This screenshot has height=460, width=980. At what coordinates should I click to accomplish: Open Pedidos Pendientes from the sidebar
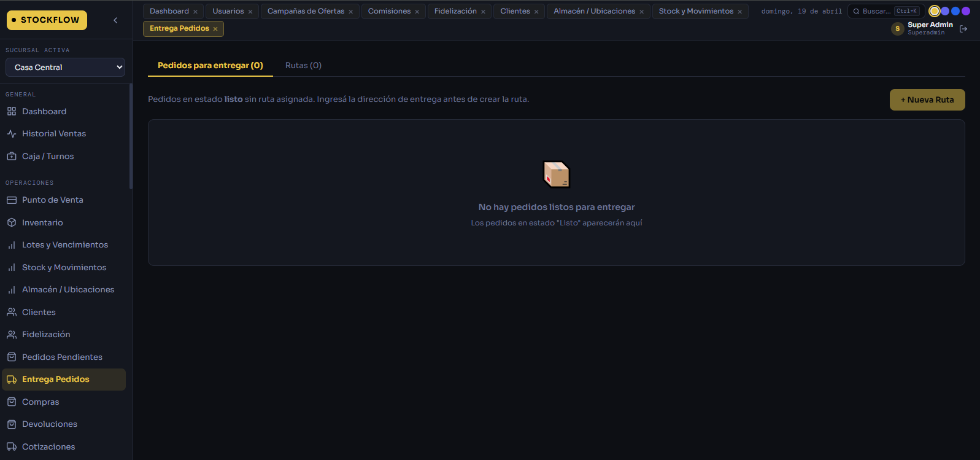click(62, 357)
